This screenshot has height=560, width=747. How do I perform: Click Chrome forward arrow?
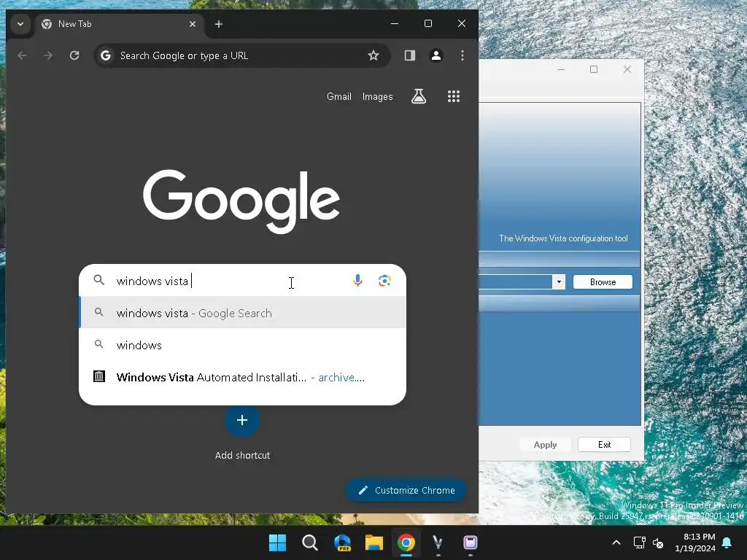48,55
